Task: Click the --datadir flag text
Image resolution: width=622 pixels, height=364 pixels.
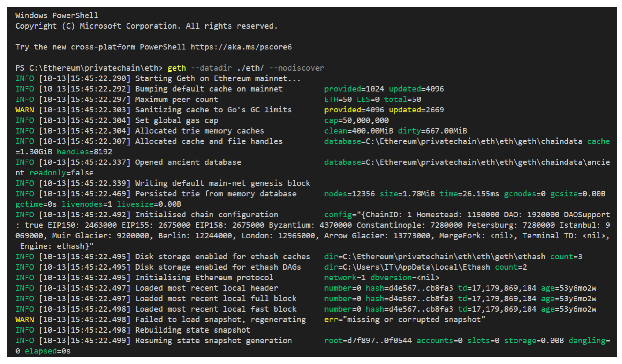Action: click(212, 68)
